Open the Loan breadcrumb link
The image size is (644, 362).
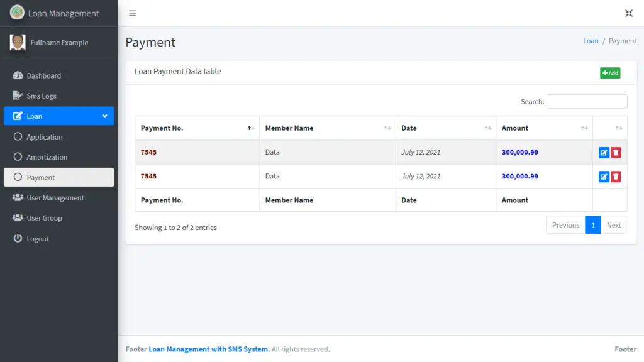click(x=591, y=40)
